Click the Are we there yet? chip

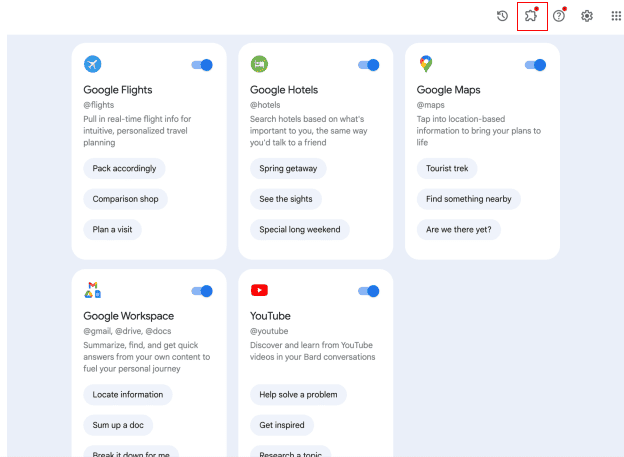point(458,230)
